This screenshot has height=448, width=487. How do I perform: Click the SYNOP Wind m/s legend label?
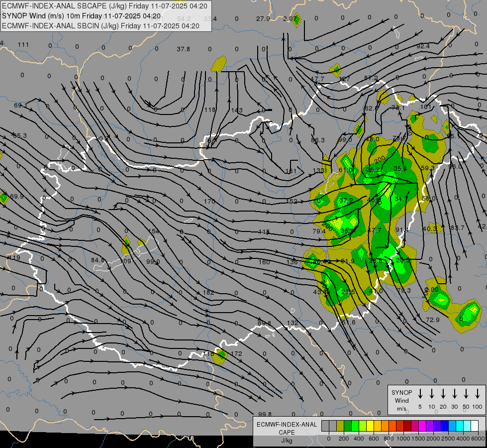pos(401,400)
